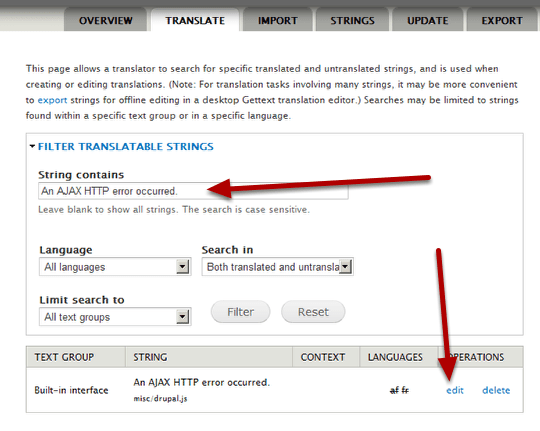This screenshot has height=431, width=540.
Task: Expand the Search in dropdown
Action: [278, 267]
